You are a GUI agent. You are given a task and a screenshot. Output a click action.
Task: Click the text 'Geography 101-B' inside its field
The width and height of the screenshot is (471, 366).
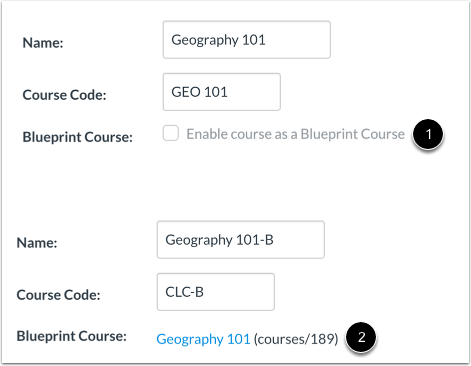(219, 240)
